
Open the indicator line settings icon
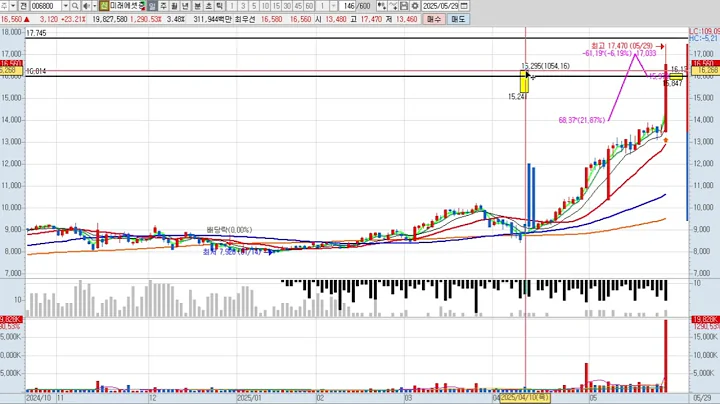[393, 6]
